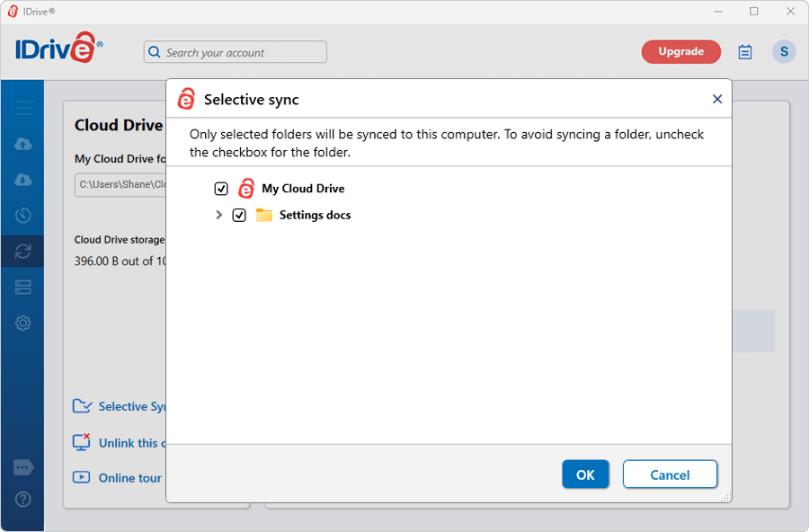The width and height of the screenshot is (809, 532).
Task: Click the feedback message sidebar icon
Action: point(23,468)
